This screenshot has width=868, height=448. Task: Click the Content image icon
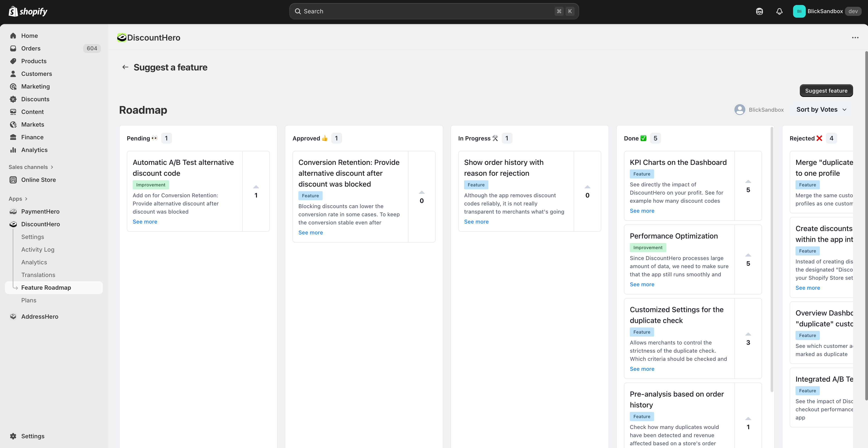pyautogui.click(x=13, y=112)
